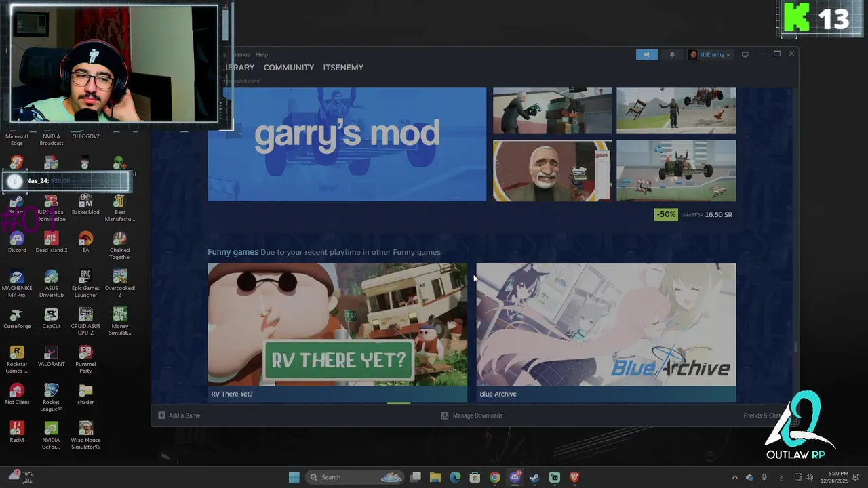Open Chained Together desktop shortcut
868x488 pixels.
pyautogui.click(x=119, y=245)
